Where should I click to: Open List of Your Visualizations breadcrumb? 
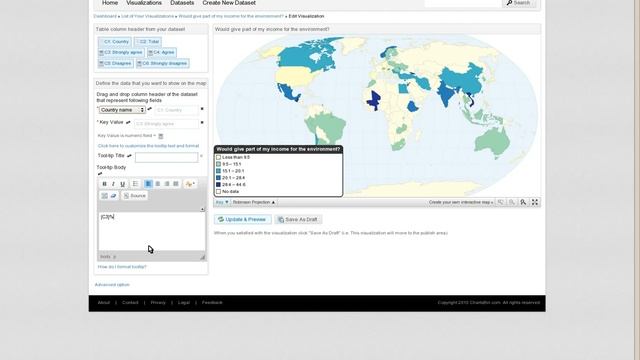[147, 16]
